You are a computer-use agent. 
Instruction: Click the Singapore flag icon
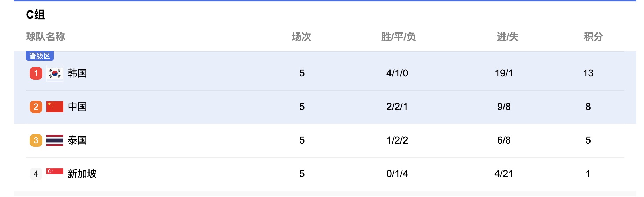tap(55, 171)
